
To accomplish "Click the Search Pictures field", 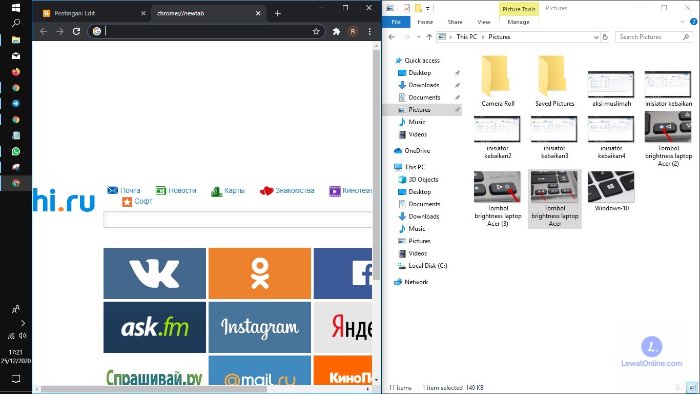I will click(654, 37).
